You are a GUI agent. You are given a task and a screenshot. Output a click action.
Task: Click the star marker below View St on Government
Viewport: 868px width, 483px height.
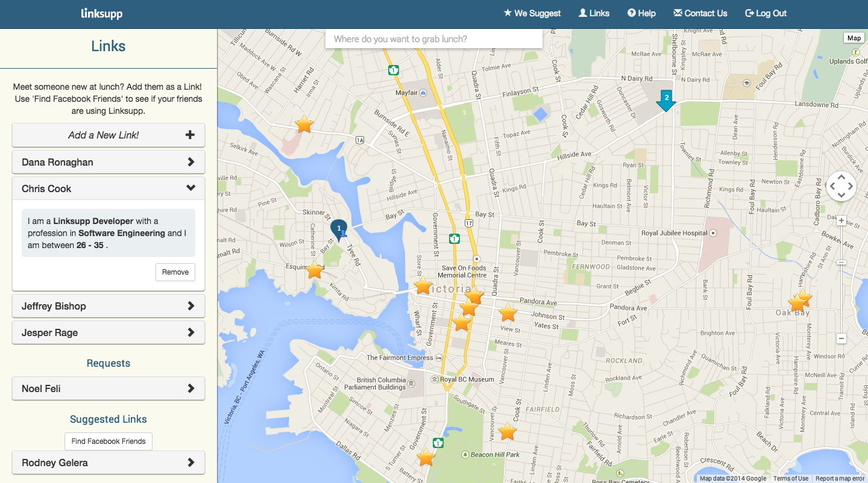(461, 323)
